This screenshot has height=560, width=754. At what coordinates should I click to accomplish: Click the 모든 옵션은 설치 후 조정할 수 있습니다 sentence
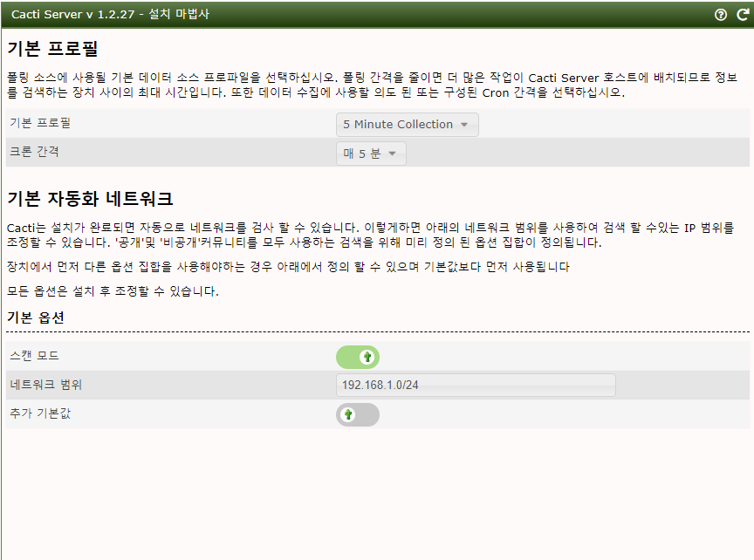pos(113,291)
